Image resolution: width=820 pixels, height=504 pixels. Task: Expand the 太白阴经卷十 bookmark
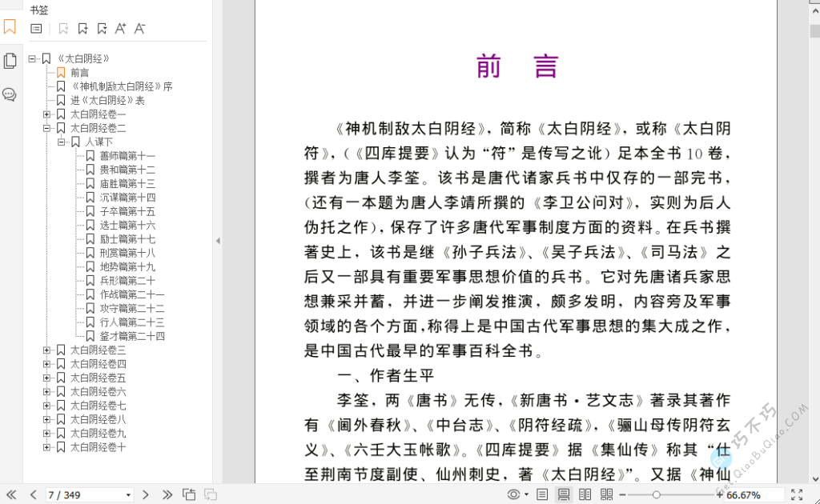point(47,447)
